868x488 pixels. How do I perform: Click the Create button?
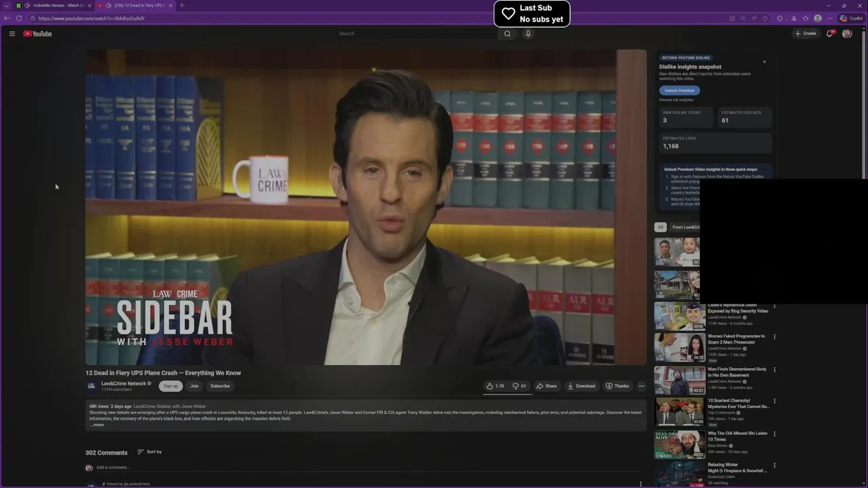(806, 33)
